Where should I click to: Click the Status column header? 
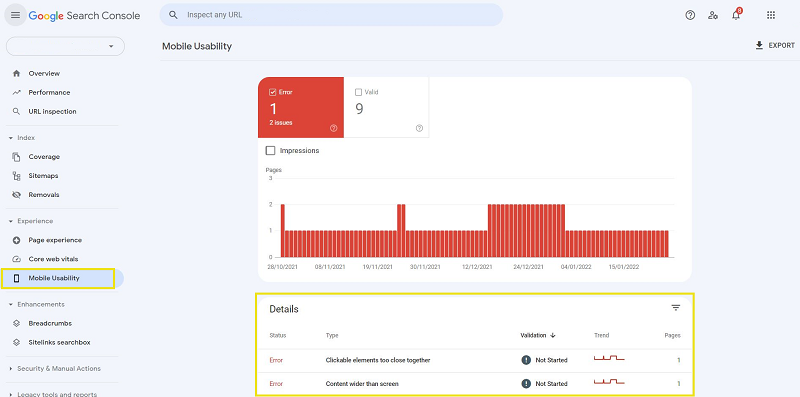(278, 335)
